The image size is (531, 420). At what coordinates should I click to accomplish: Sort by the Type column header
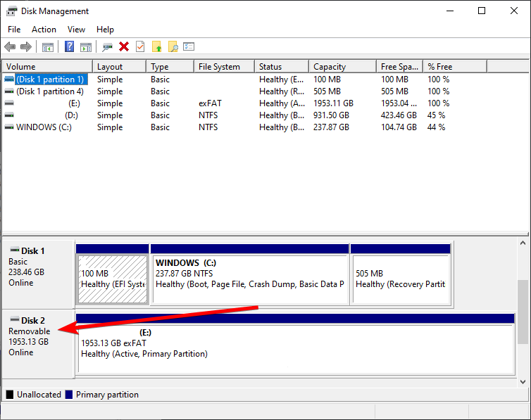170,67
